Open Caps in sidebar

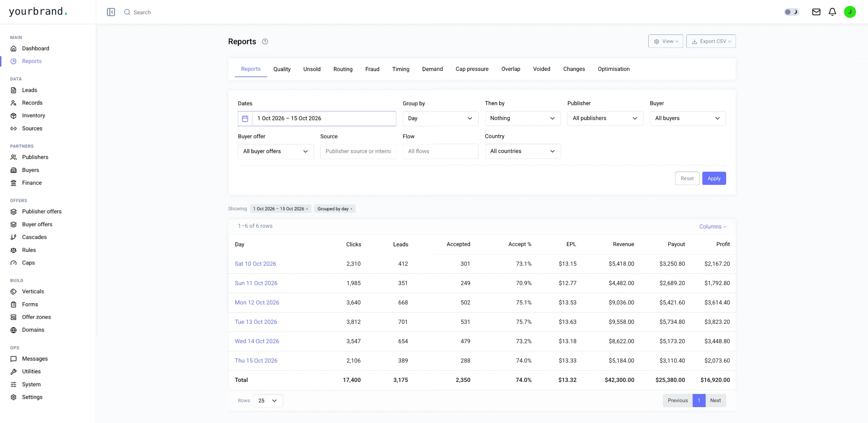[x=28, y=263]
